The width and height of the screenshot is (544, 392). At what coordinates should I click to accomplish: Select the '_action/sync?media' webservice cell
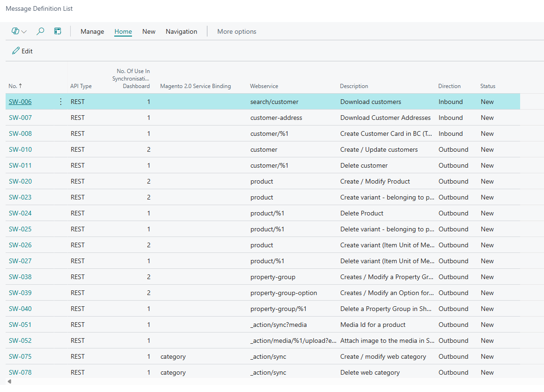[279, 325]
